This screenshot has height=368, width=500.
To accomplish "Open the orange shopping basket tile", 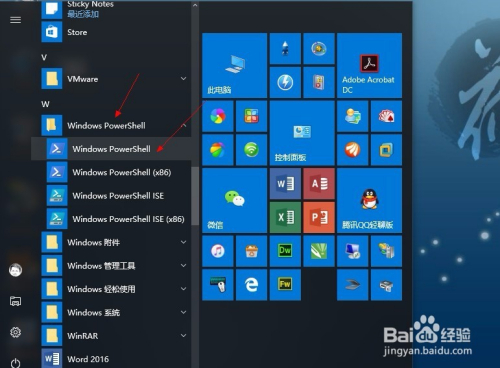I will 251,251.
